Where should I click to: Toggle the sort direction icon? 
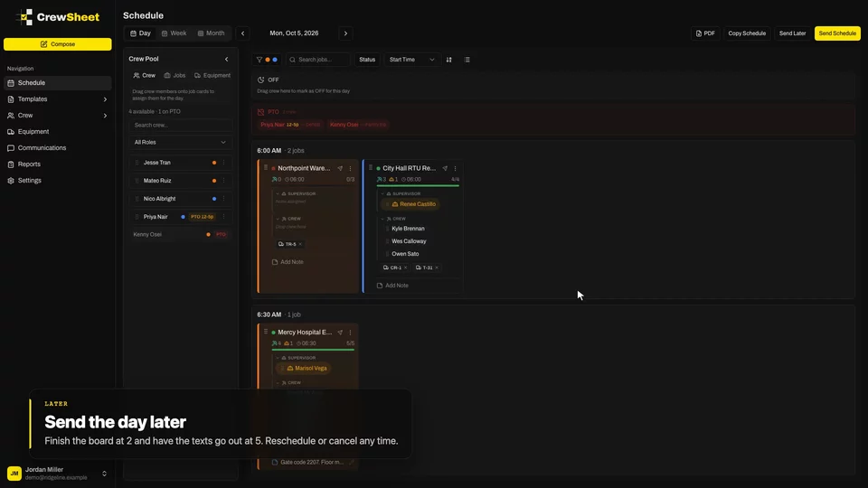pyautogui.click(x=449, y=60)
